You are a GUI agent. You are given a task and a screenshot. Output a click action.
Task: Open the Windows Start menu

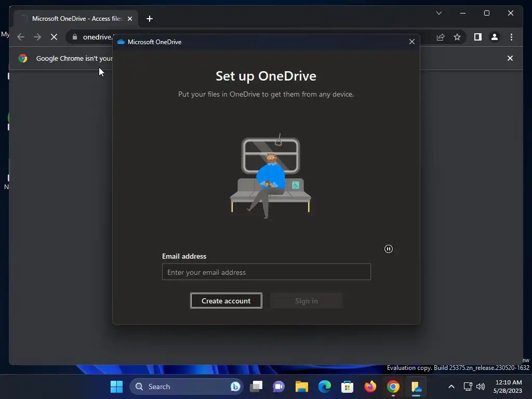point(117,387)
